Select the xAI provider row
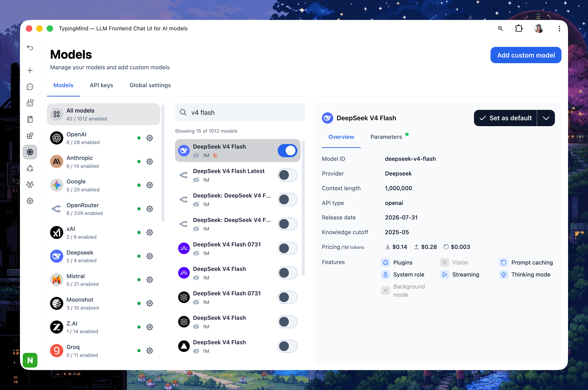 click(103, 233)
